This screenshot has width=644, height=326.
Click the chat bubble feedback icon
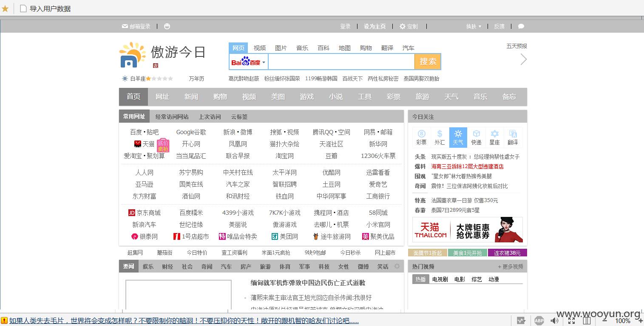coord(521,26)
